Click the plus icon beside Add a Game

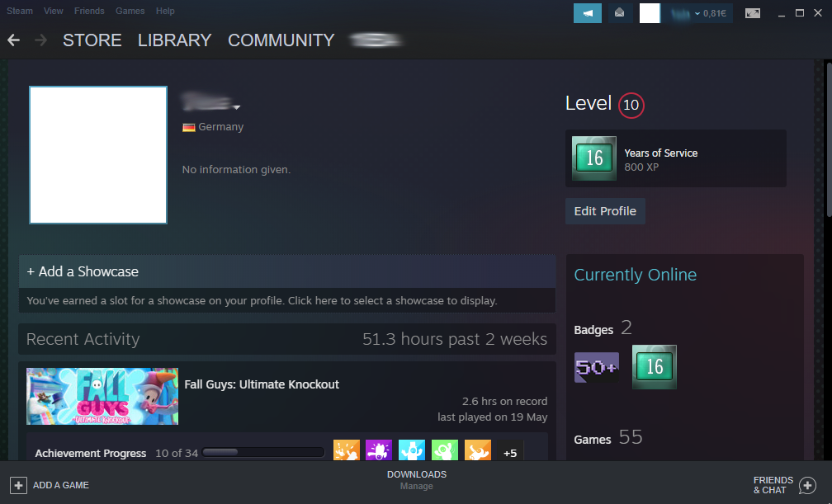click(18, 485)
